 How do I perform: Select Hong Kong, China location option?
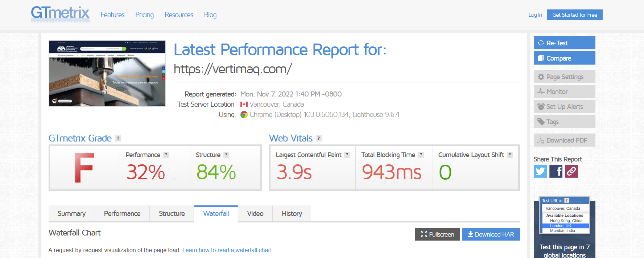tap(566, 221)
